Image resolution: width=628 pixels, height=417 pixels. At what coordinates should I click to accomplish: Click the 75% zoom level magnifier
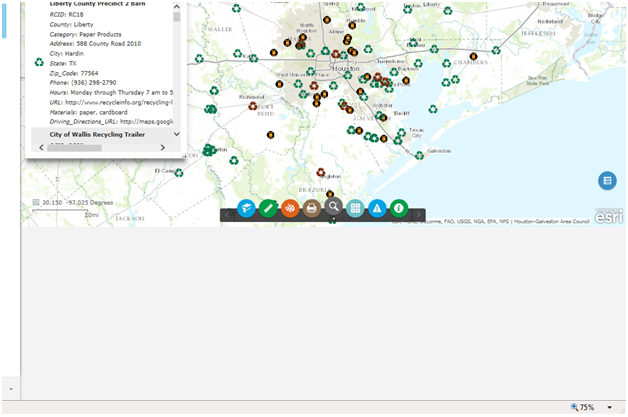574,407
